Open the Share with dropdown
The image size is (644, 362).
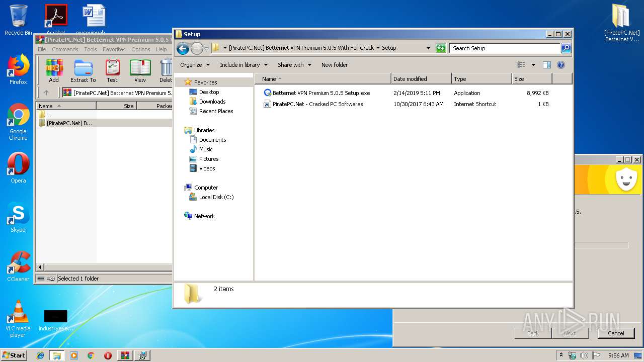(x=294, y=65)
